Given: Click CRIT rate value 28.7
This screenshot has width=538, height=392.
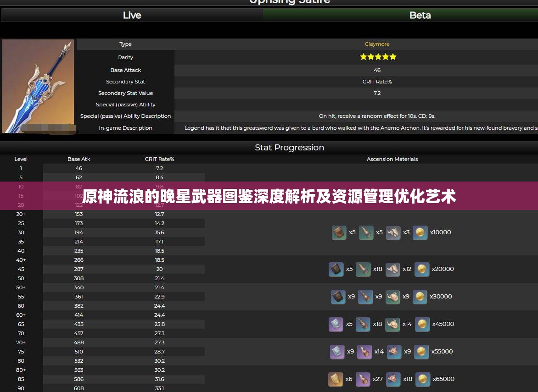Looking at the screenshot, I should pyautogui.click(x=160, y=352).
